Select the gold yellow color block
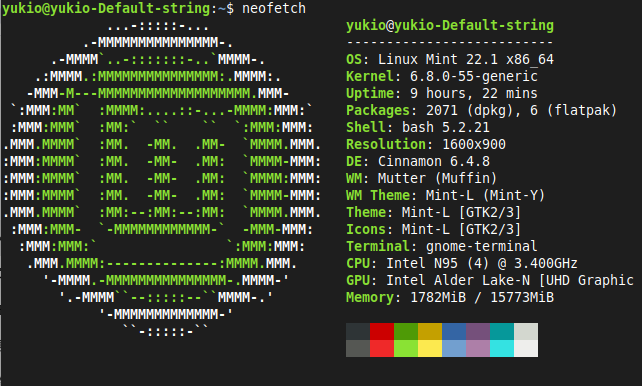 pyautogui.click(x=430, y=332)
